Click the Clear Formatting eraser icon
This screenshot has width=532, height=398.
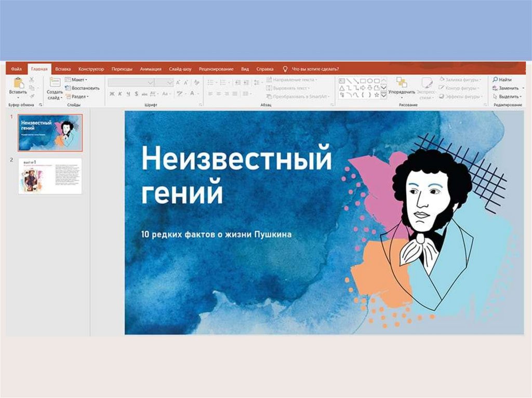196,83
